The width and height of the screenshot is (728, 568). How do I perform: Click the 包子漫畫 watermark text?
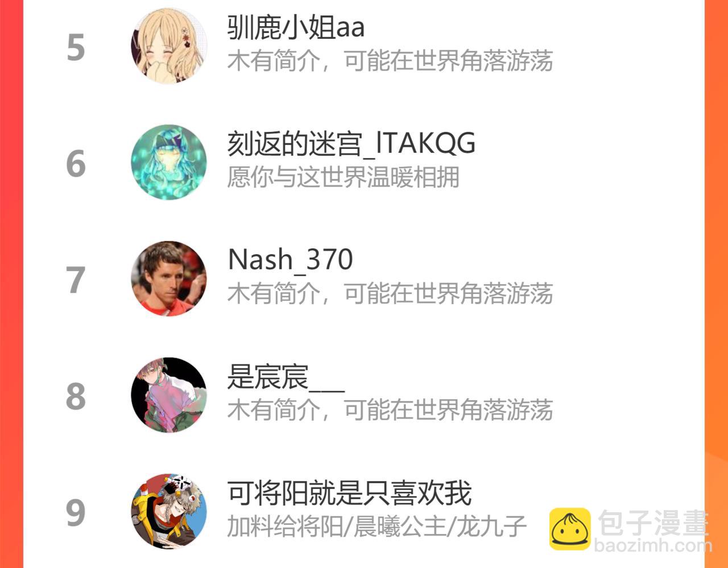click(653, 523)
